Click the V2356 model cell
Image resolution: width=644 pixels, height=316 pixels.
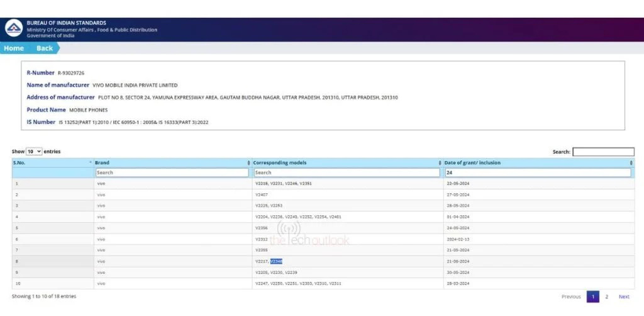click(x=347, y=228)
